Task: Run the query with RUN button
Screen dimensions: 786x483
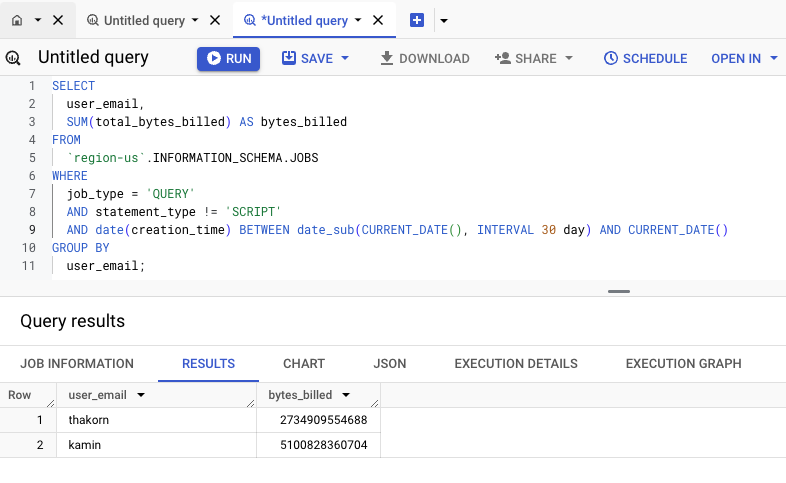Action: tap(228, 59)
